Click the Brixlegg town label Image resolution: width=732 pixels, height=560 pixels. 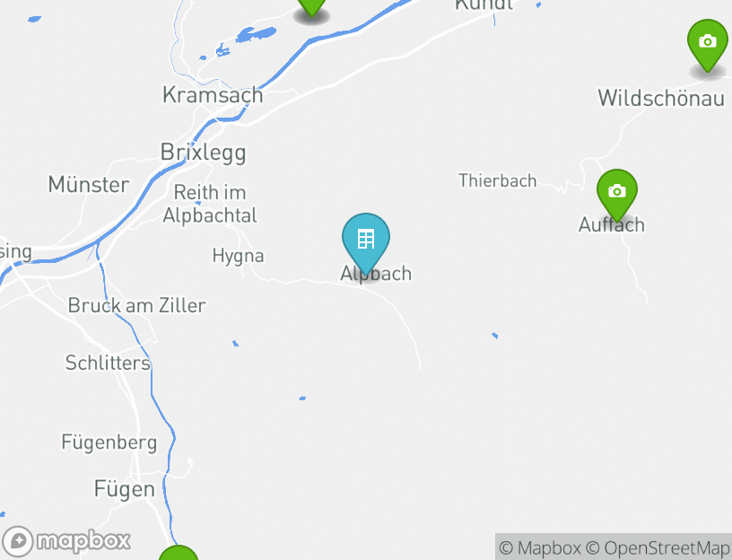[203, 153]
